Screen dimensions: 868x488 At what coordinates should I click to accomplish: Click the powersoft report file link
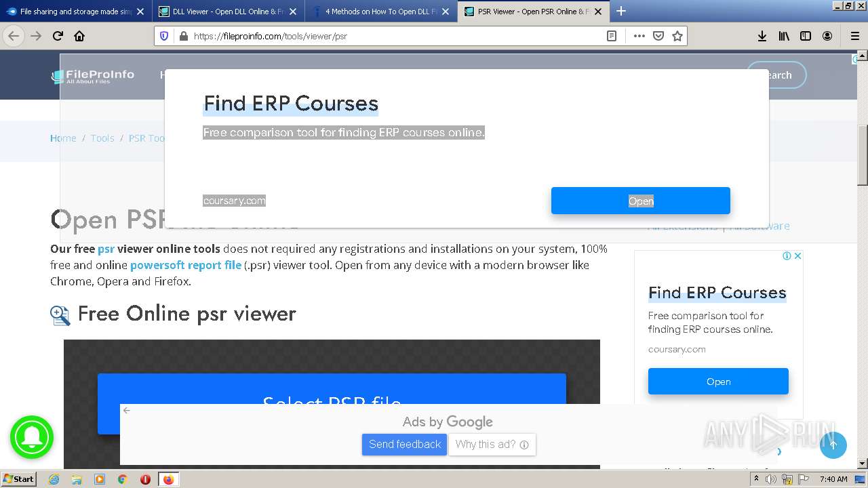(186, 265)
